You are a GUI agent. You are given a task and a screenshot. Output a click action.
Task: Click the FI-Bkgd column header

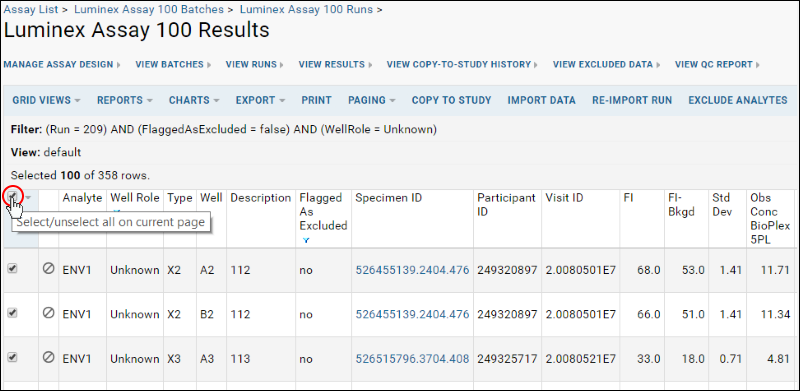pos(682,205)
